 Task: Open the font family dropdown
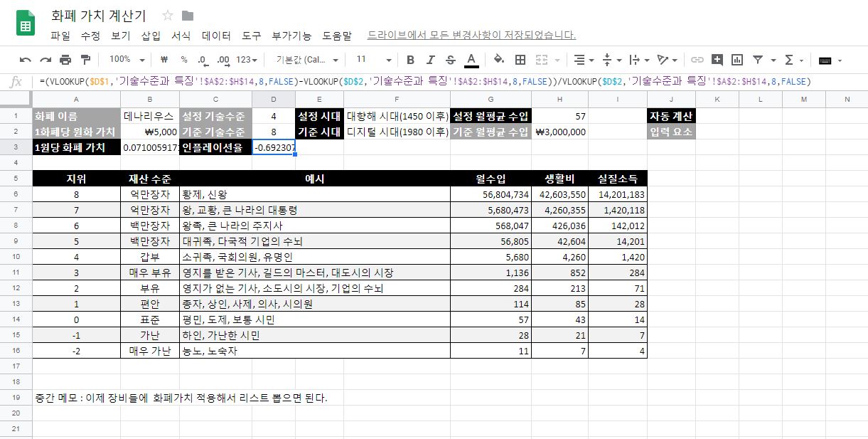[307, 60]
